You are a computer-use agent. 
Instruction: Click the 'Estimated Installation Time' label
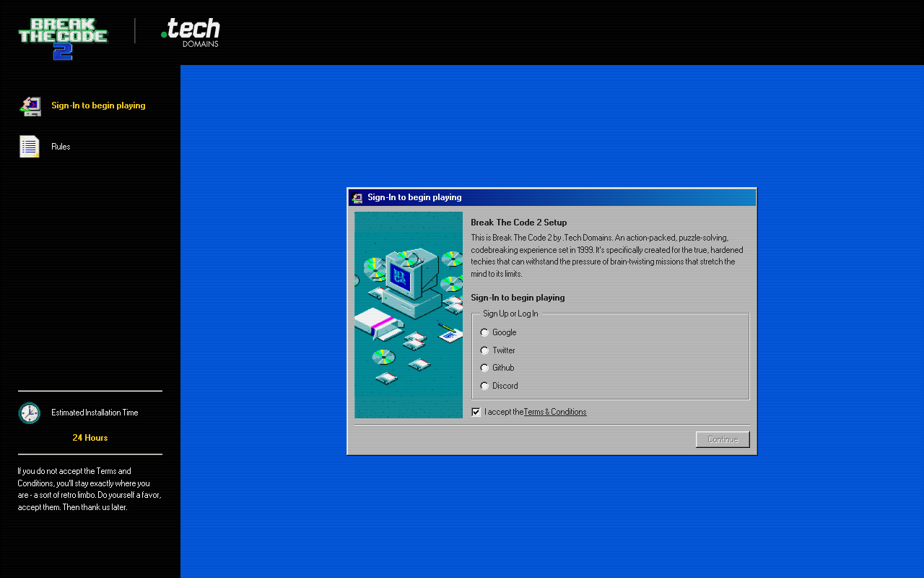tap(95, 413)
